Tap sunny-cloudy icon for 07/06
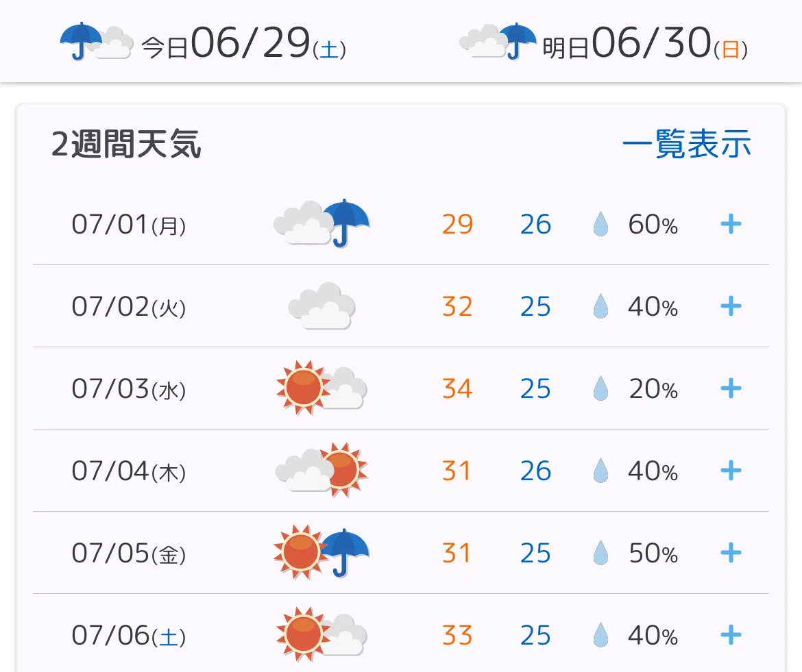The image size is (802, 672). pos(321,635)
